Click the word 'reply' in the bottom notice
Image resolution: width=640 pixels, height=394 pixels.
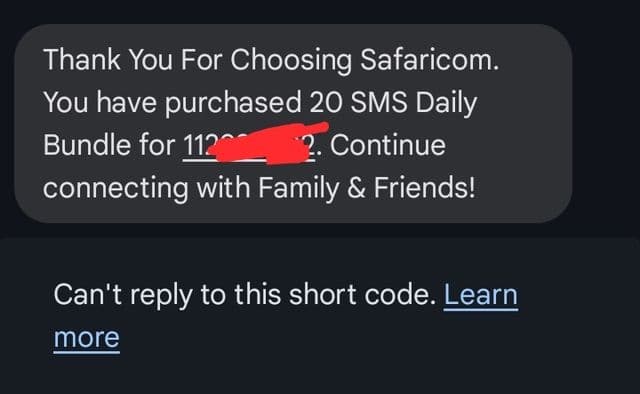161,296
